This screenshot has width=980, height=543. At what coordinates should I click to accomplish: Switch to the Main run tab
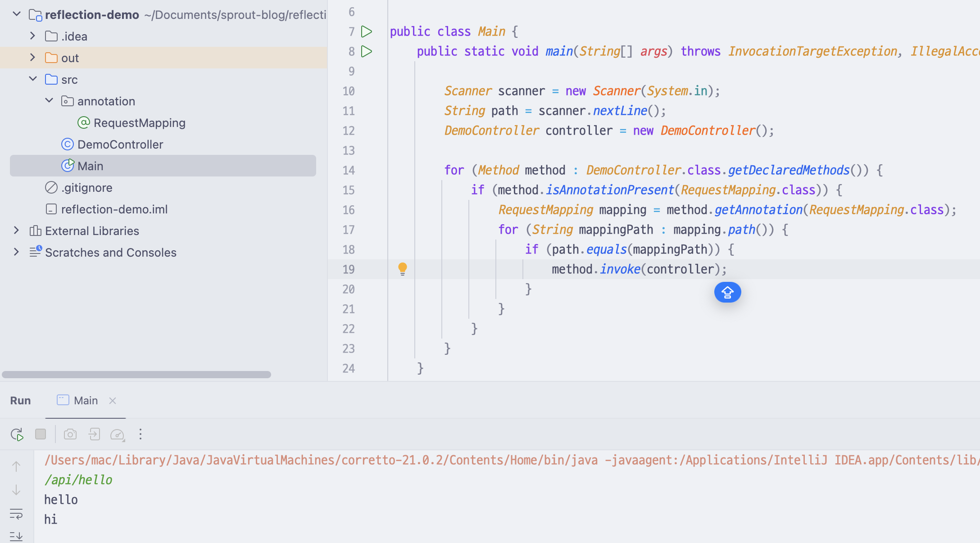coord(86,401)
